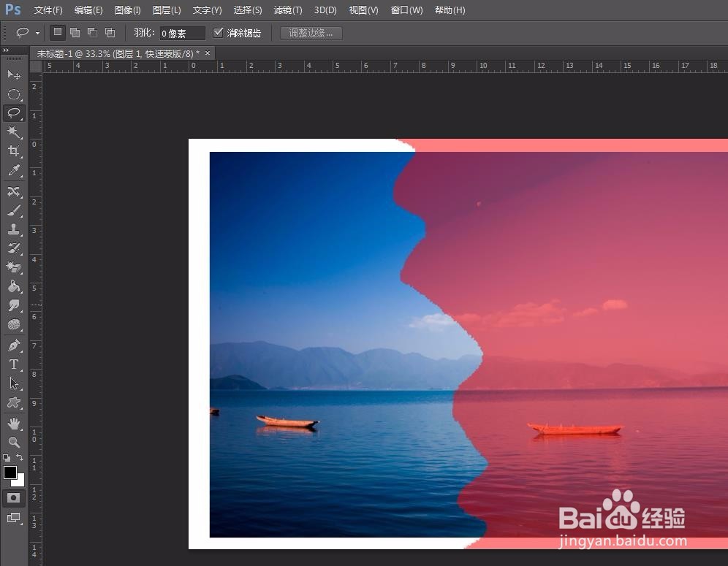Click the Ps application logo
728x566 pixels.
tap(13, 9)
